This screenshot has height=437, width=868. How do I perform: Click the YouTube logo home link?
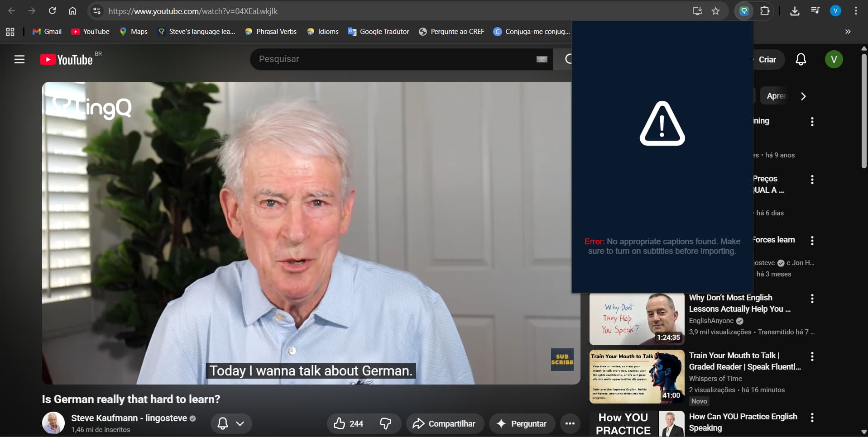tap(67, 60)
